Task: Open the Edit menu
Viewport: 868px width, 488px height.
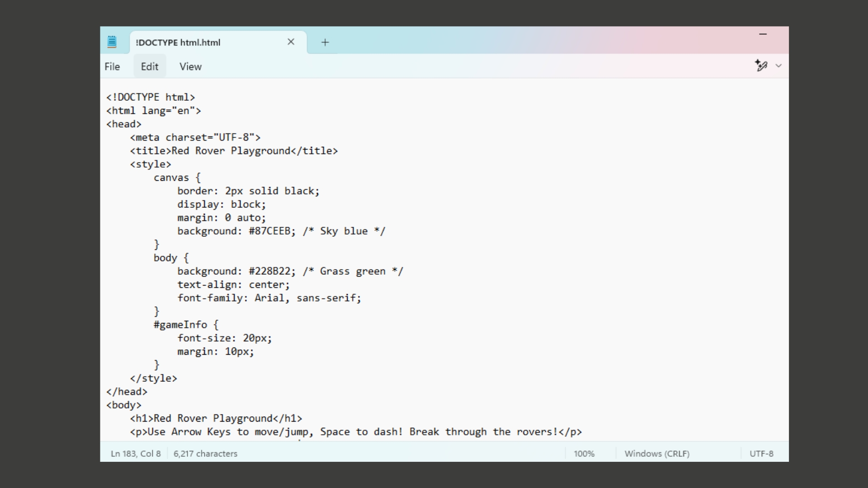Action: click(149, 66)
